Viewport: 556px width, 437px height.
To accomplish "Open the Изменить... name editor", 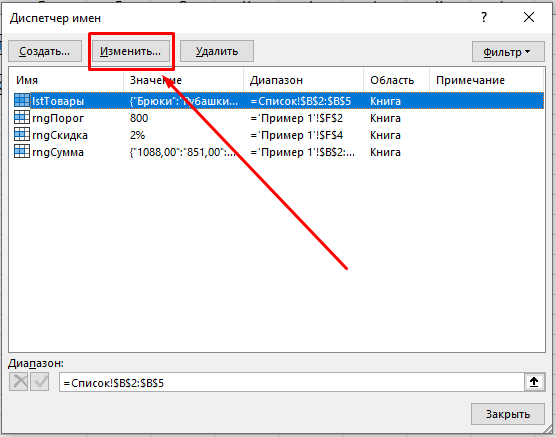I will click(x=130, y=51).
